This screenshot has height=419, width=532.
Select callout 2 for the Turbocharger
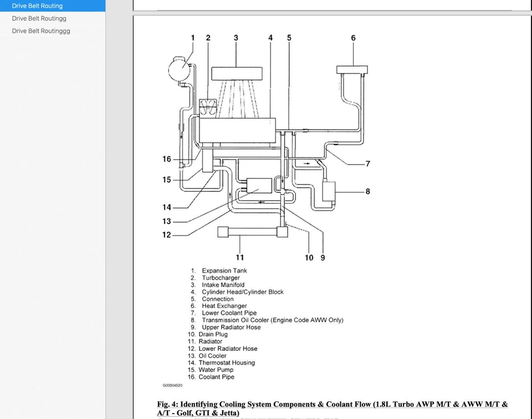[208, 38]
